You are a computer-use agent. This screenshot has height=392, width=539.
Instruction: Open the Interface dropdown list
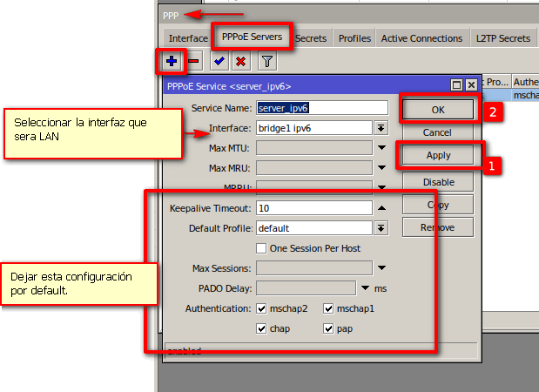tap(381, 128)
